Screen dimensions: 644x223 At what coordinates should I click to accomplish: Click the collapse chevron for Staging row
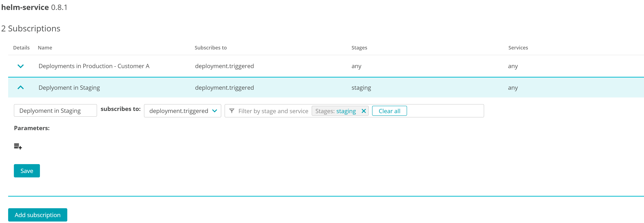(x=21, y=87)
